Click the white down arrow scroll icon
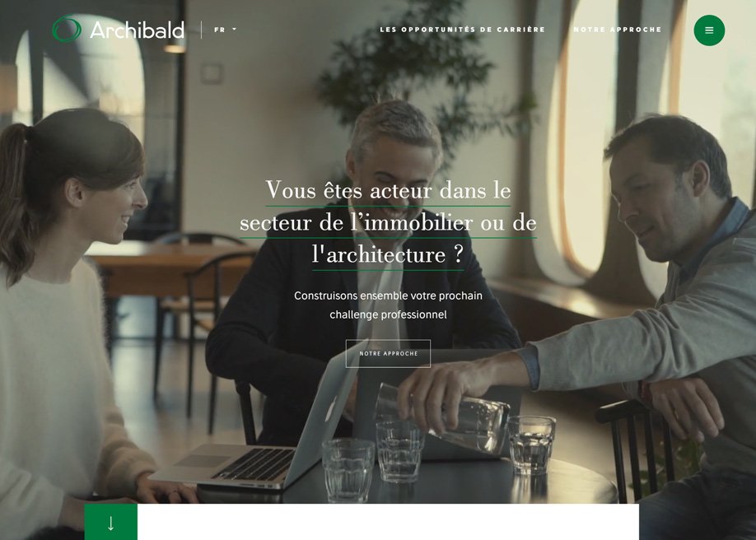 point(111,523)
